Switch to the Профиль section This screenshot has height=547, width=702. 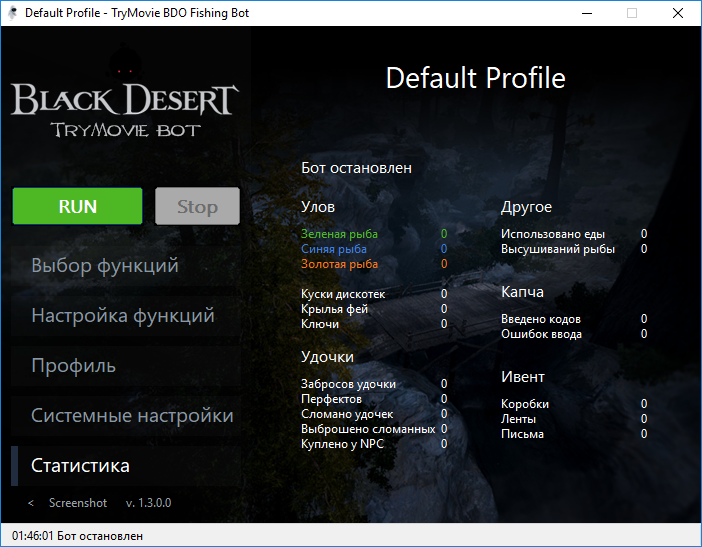(126, 366)
